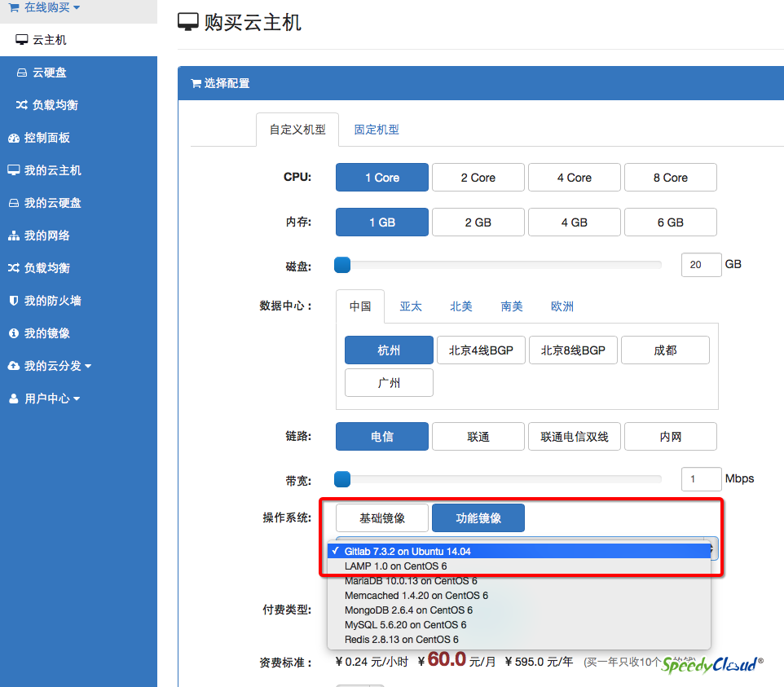Choose 1 GB memory

pyautogui.click(x=382, y=222)
